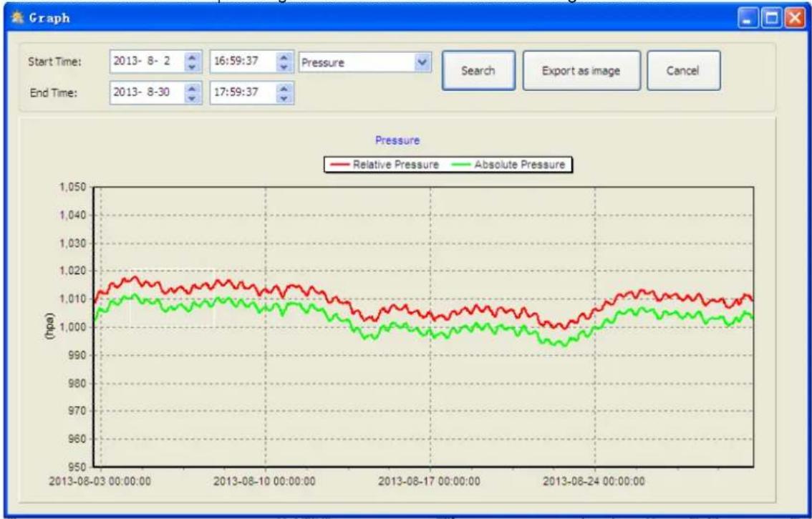The height and width of the screenshot is (519, 812).
Task: Click the Relative Pressure legend entry
Action: tap(385, 165)
